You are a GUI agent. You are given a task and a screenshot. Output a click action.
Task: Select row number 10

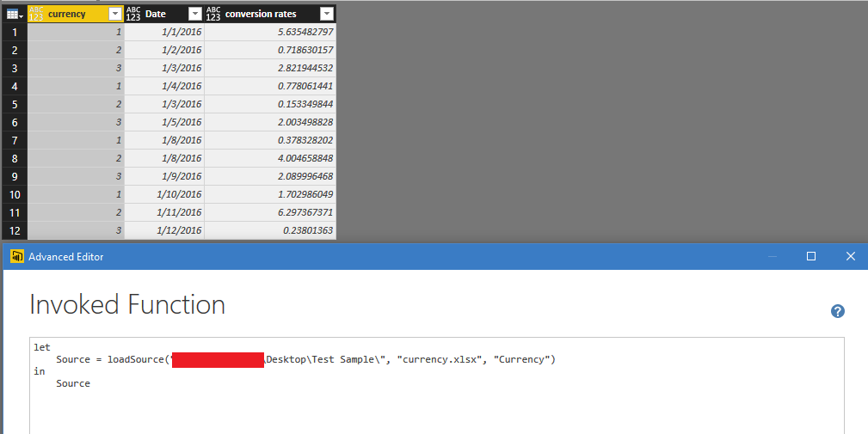(x=15, y=194)
